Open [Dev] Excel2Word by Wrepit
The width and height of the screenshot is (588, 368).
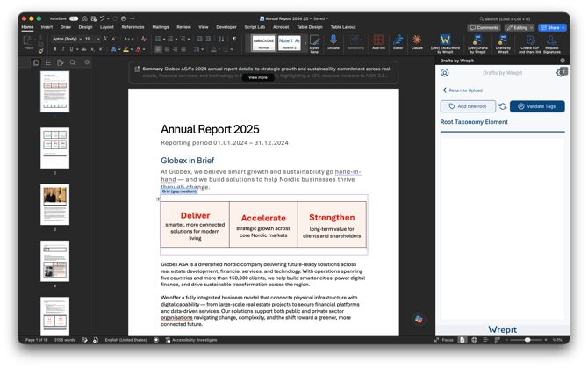pos(445,44)
